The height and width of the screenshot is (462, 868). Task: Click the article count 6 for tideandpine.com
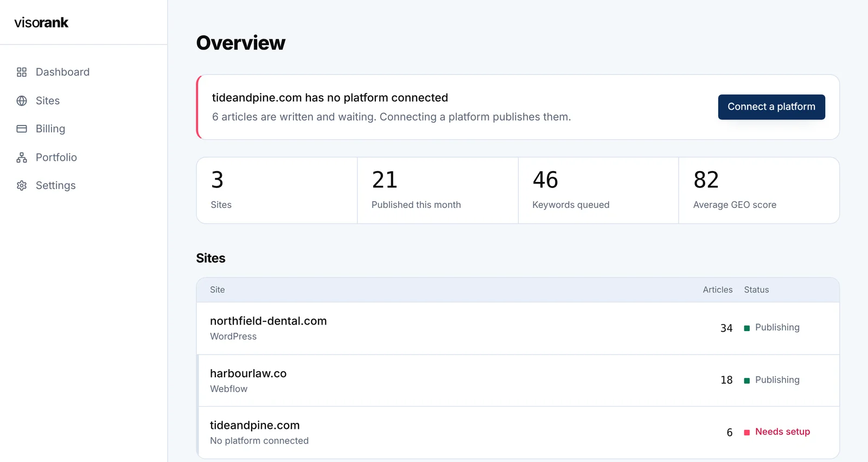point(730,432)
